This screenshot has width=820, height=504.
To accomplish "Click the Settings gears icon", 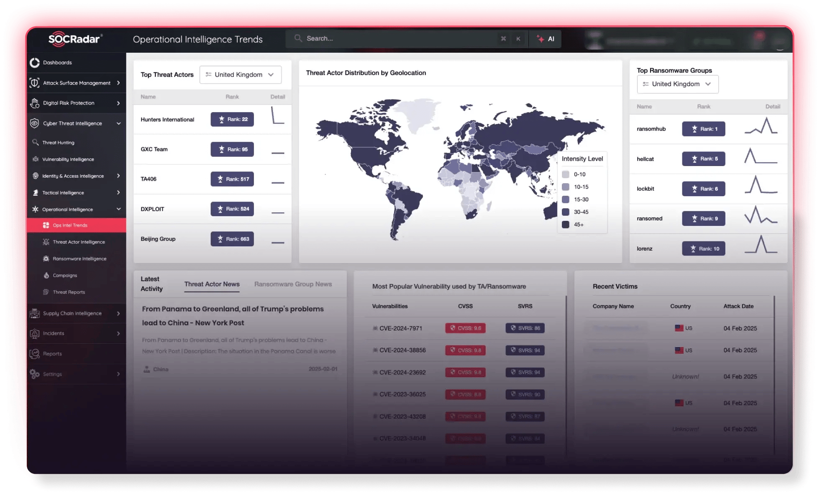I will click(x=35, y=374).
